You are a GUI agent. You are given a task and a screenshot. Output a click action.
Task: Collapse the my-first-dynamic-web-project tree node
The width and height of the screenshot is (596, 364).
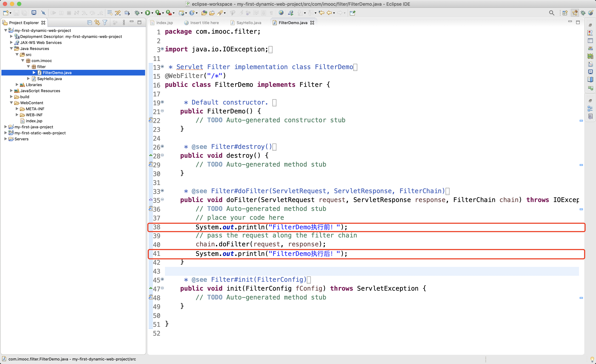5,30
